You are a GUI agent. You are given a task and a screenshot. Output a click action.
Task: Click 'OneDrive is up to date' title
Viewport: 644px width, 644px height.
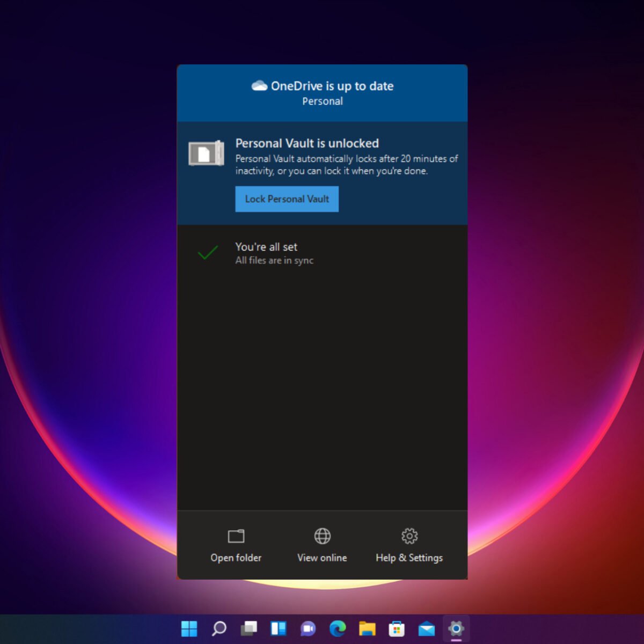point(332,86)
